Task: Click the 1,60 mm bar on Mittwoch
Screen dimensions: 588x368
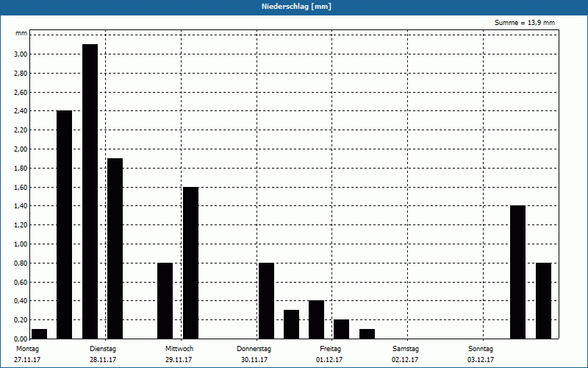Action: 191,263
